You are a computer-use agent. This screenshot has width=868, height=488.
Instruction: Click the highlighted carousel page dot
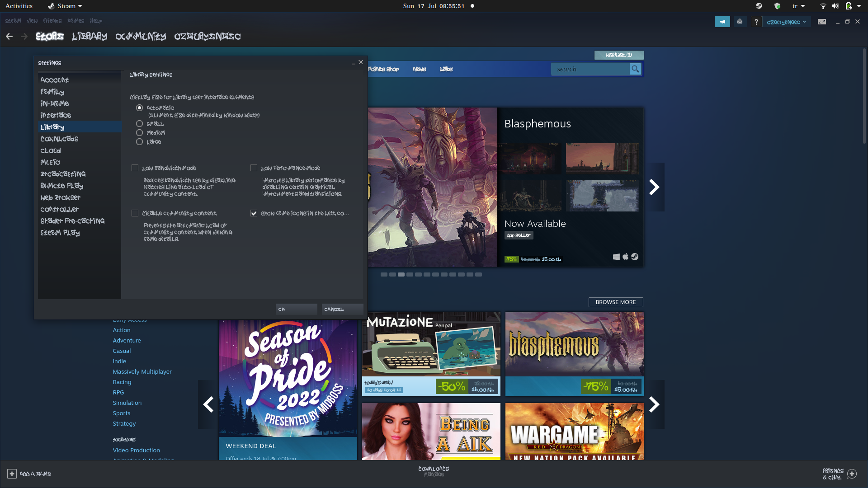coord(401,275)
